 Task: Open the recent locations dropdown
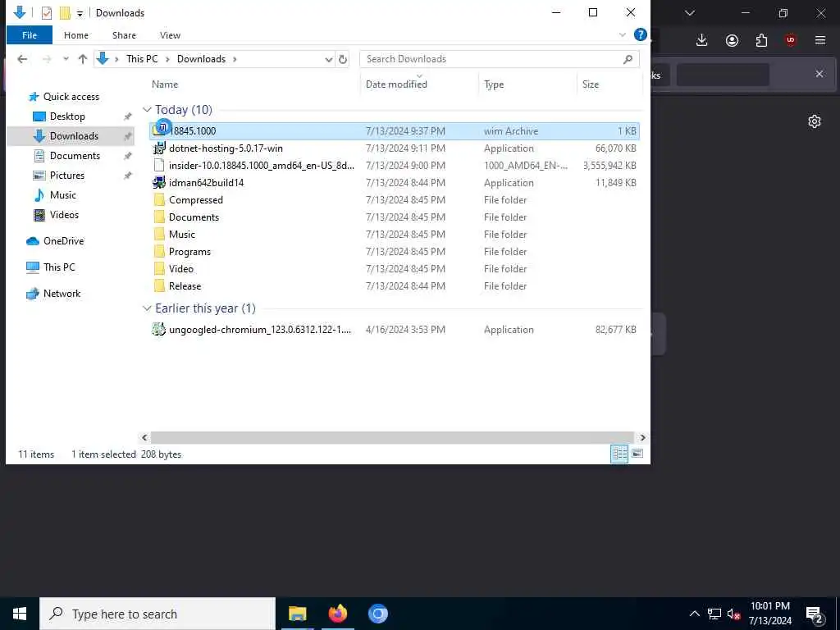click(66, 59)
